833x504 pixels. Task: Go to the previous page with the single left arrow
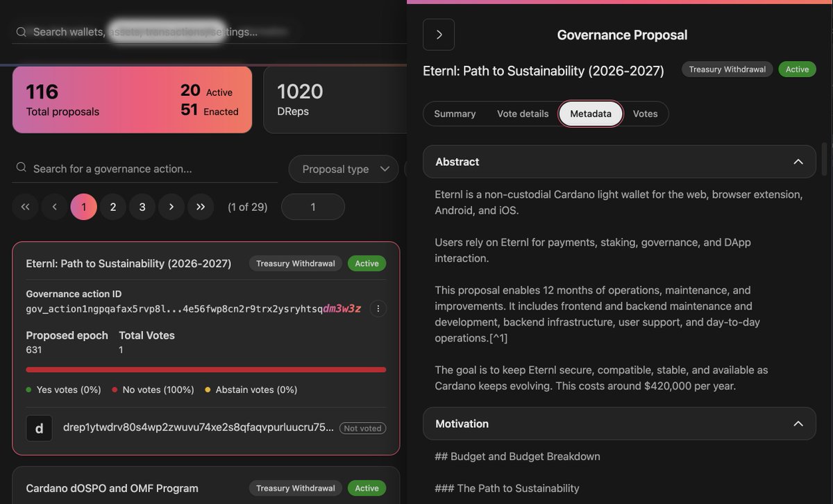point(54,207)
